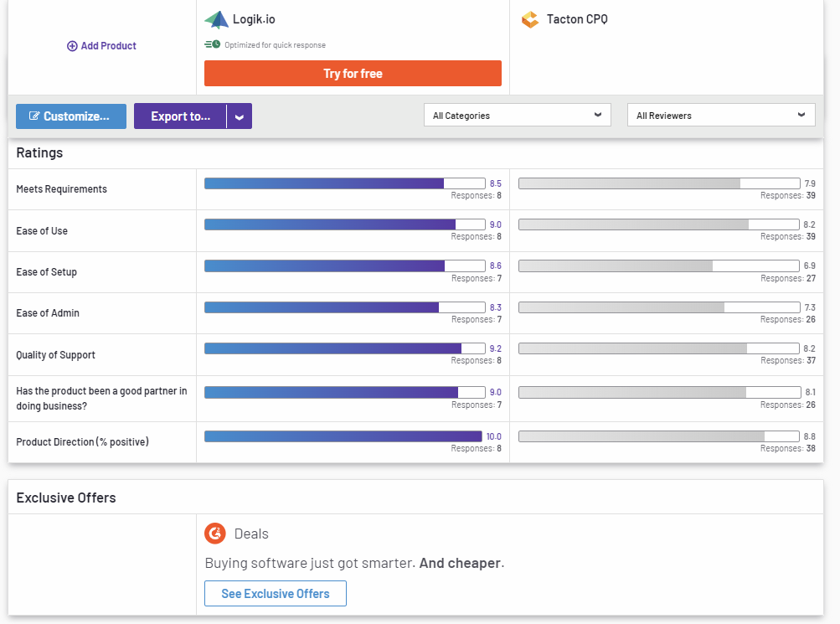Click the Deals heading text
Viewport: 840px width, 624px height.
[x=251, y=534]
